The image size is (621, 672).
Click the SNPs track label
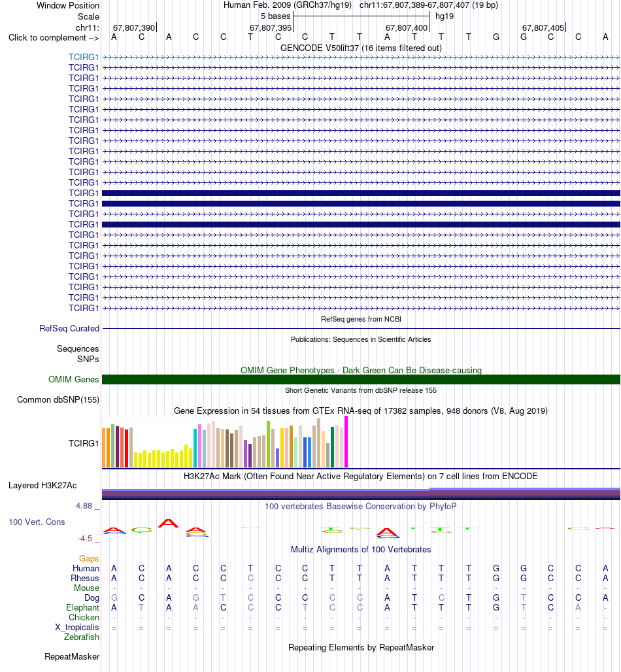[x=88, y=359]
